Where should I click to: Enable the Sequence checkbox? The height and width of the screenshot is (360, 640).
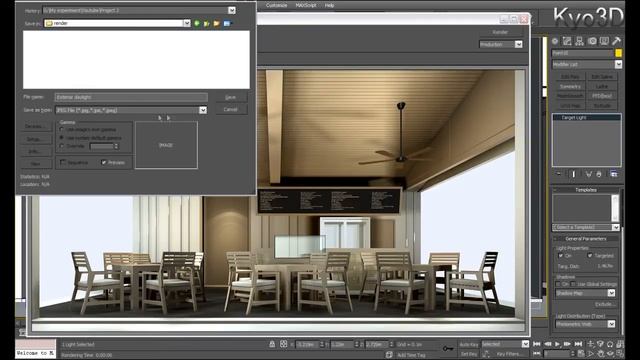click(x=63, y=162)
